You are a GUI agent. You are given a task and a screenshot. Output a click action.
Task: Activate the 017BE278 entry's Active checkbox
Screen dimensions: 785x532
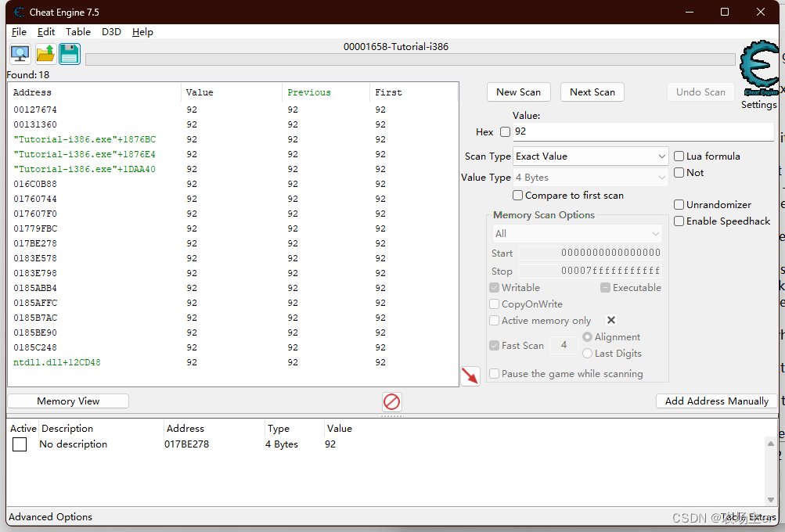coord(20,444)
